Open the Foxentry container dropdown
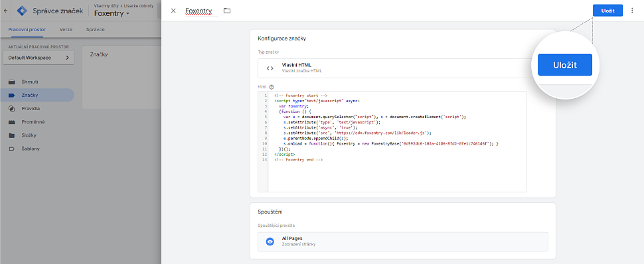Viewport: 644px width, 264px height. [x=112, y=13]
